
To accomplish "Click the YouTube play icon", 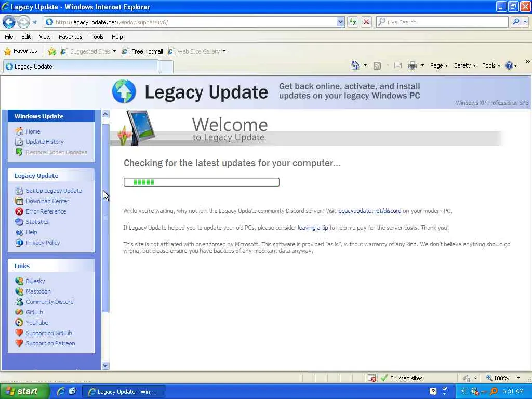I will coord(19,323).
